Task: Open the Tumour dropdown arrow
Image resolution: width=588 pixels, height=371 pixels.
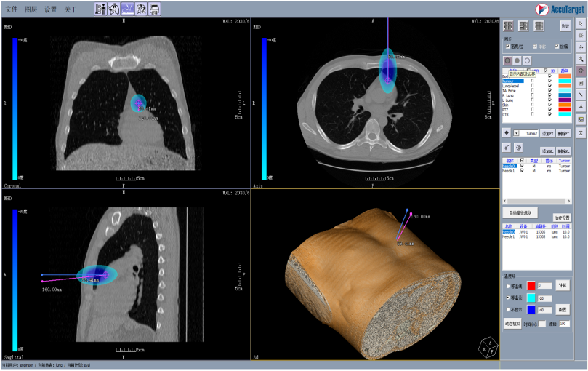Action: point(516,133)
